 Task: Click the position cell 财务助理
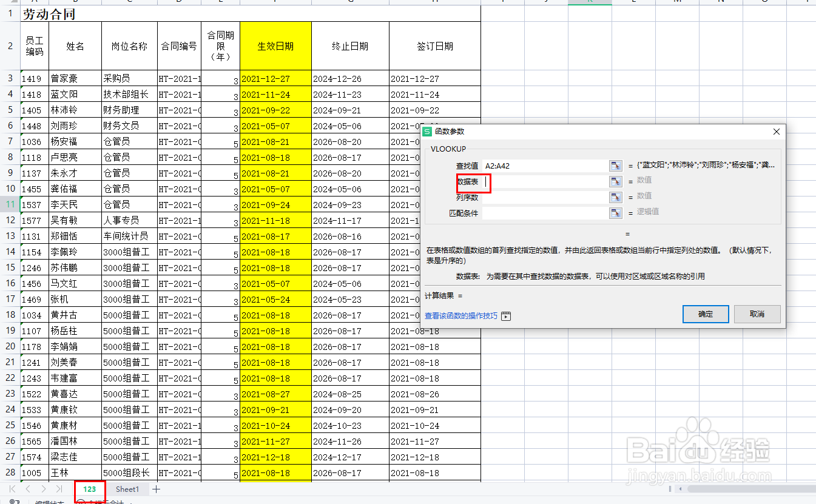pos(129,110)
